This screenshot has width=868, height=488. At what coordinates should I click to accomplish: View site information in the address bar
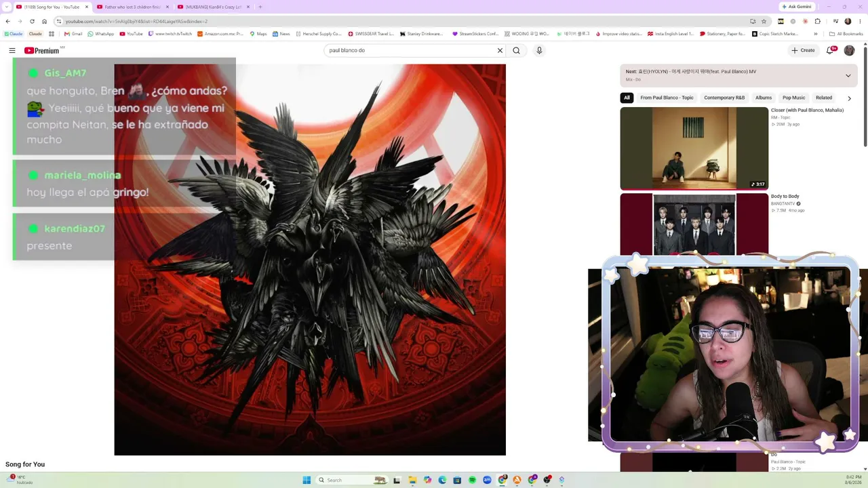click(x=59, y=21)
